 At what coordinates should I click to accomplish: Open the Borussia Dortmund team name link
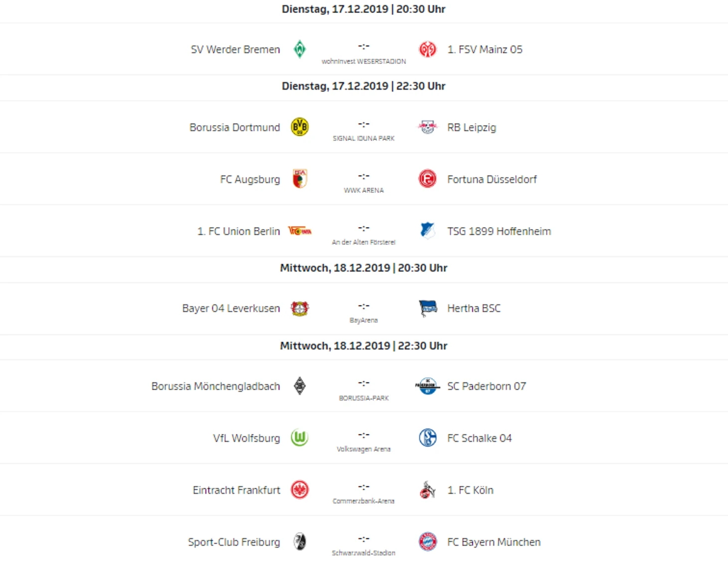(235, 128)
